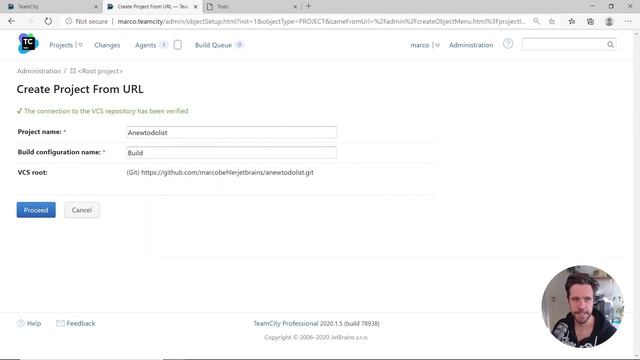Click the Agents count badge
This screenshot has width=640, height=360.
click(x=163, y=45)
